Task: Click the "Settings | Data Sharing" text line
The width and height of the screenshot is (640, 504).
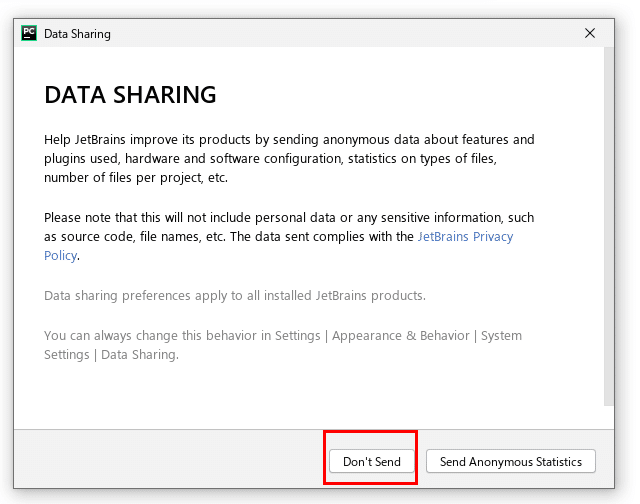Action: pyautogui.click(x=111, y=355)
